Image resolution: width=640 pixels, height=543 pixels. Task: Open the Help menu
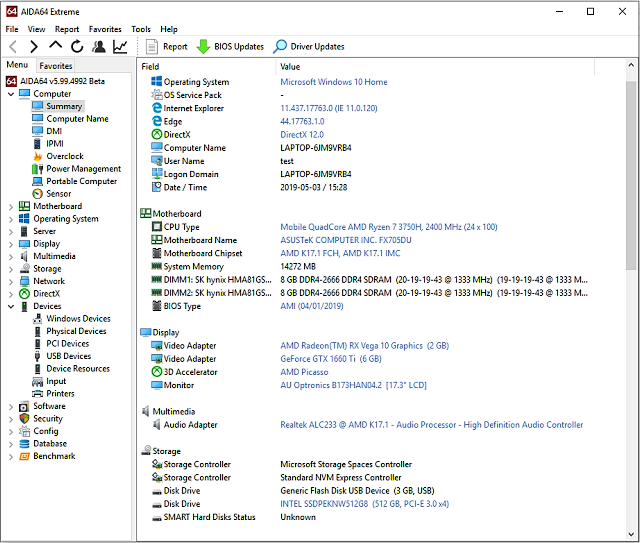click(x=169, y=29)
